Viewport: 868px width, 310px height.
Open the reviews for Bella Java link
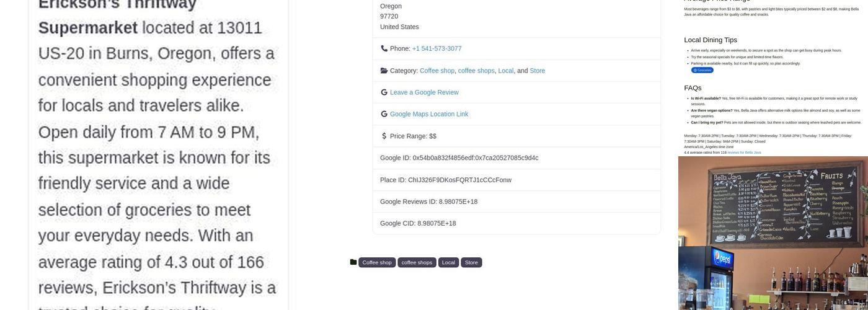[744, 153]
